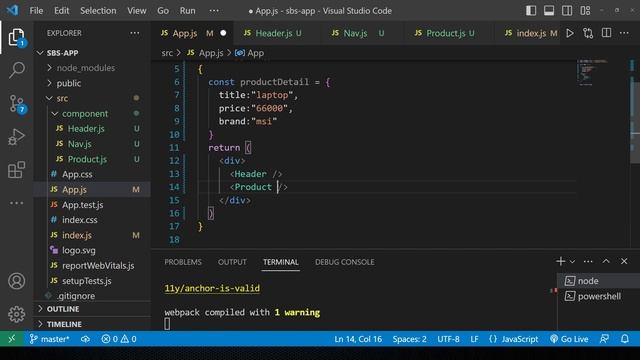
Task: Toggle the primary side bar layout
Action: pos(531,11)
